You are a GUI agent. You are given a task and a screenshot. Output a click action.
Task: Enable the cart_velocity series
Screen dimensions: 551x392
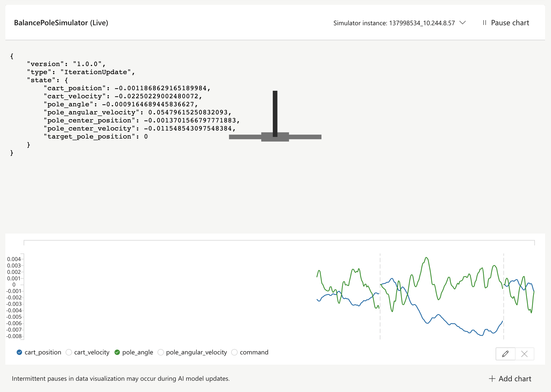69,352
